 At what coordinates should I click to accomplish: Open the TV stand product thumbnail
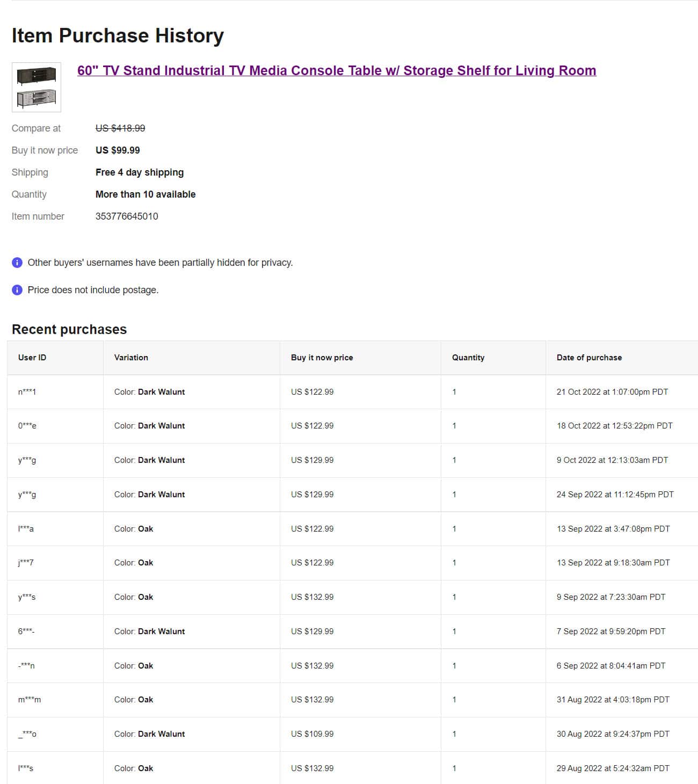[x=37, y=87]
